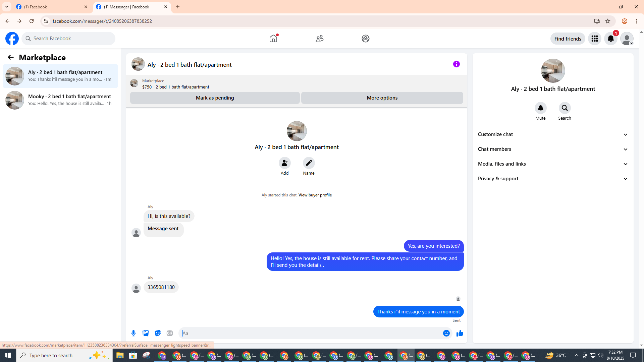Screen dimensions: 644x362
Task: Open the View buyer profile link
Action: (x=315, y=195)
